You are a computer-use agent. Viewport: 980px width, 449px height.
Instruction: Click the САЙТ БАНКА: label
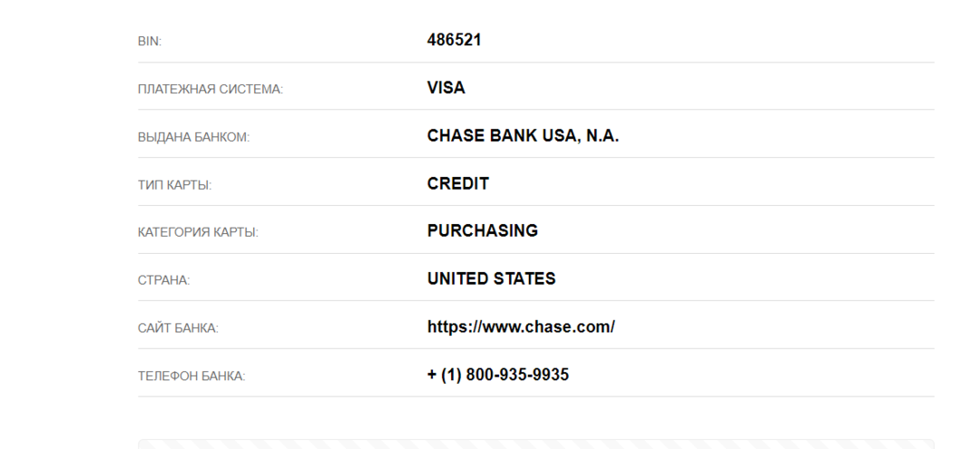pos(178,328)
